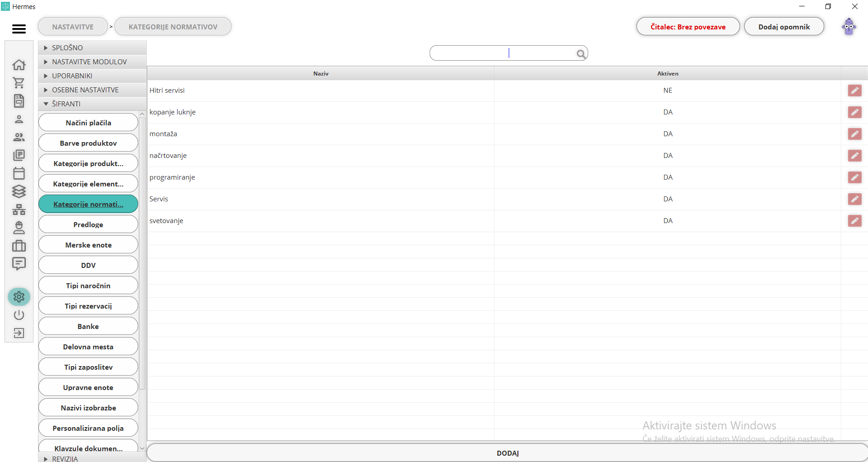Screen dimensions: 868x462
Task: Open the chat message sidebar icon
Action: coord(19,264)
